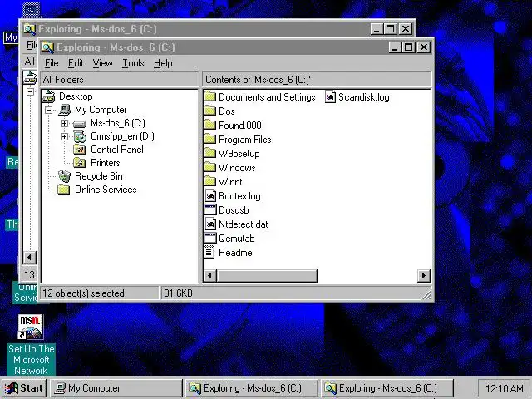Select the Dosusb program icon

[x=210, y=210]
